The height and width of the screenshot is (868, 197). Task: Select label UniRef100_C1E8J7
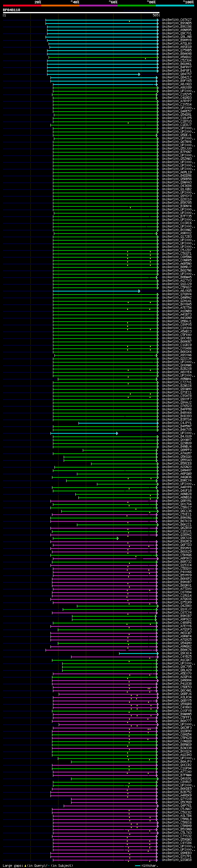(176, 125)
